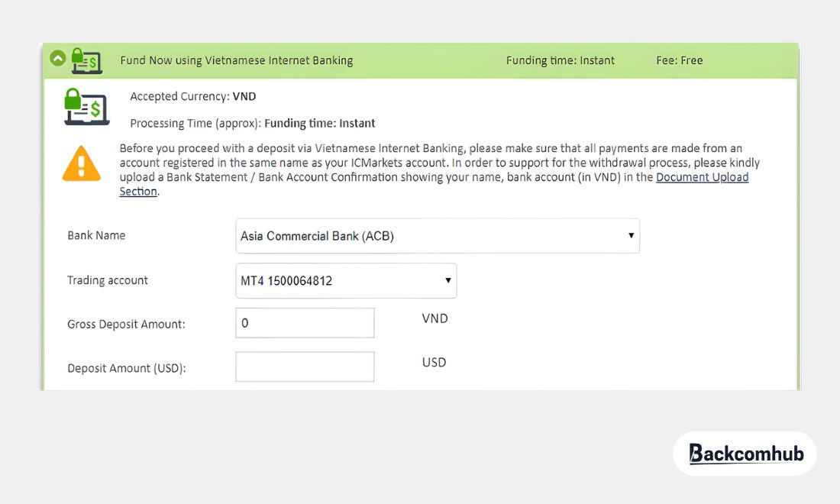
Task: Focus the Deposit Amount (USD) field
Action: click(305, 367)
